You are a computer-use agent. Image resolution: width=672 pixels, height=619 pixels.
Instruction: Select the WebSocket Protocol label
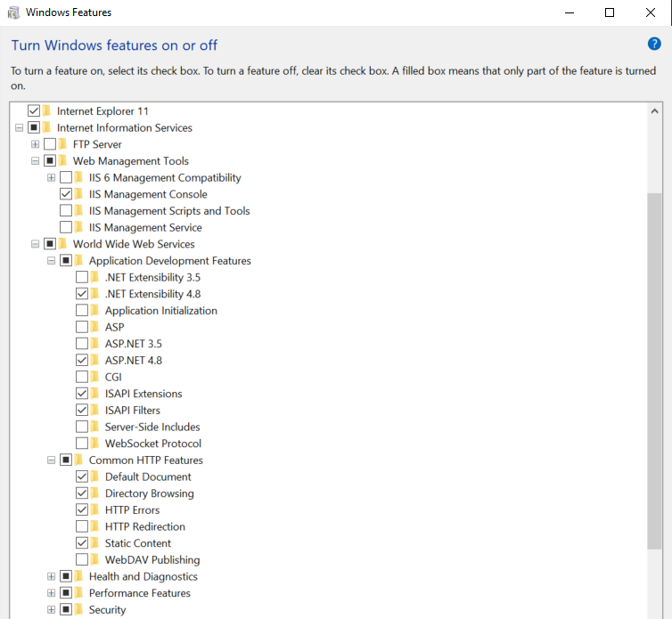click(x=153, y=444)
